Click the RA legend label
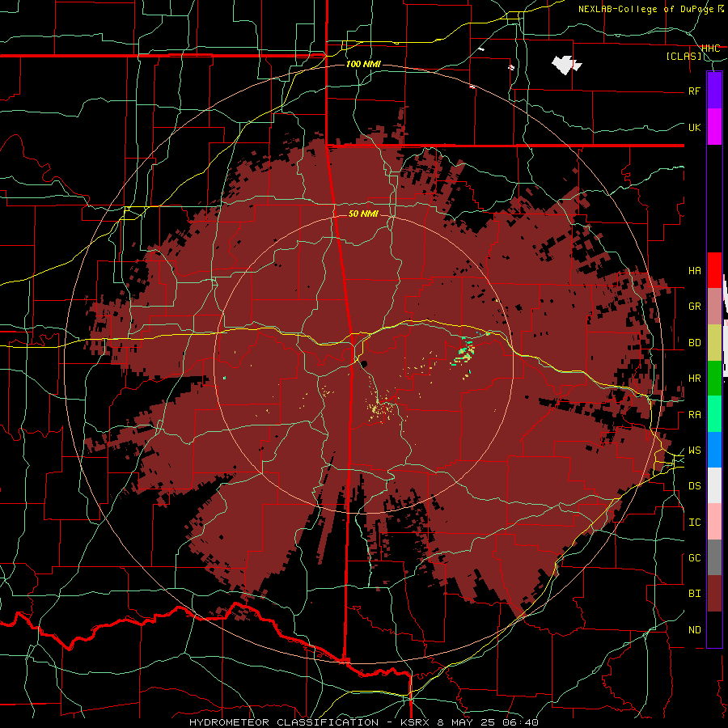Viewport: 728px width, 728px height. click(x=694, y=414)
